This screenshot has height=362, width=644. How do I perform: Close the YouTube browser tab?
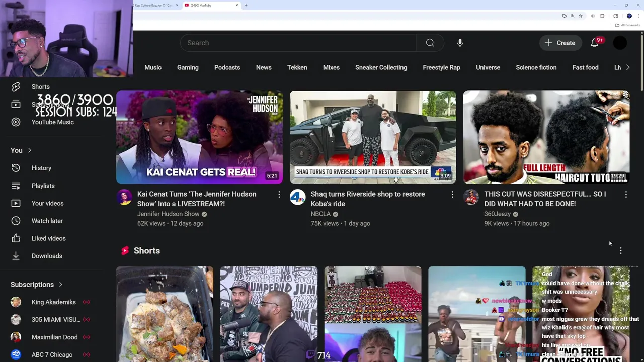click(237, 5)
